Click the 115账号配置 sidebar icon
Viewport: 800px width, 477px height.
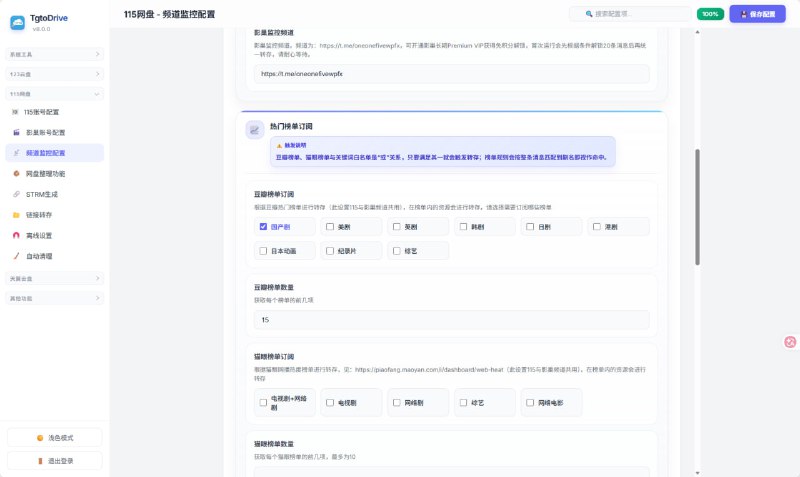(x=15, y=112)
